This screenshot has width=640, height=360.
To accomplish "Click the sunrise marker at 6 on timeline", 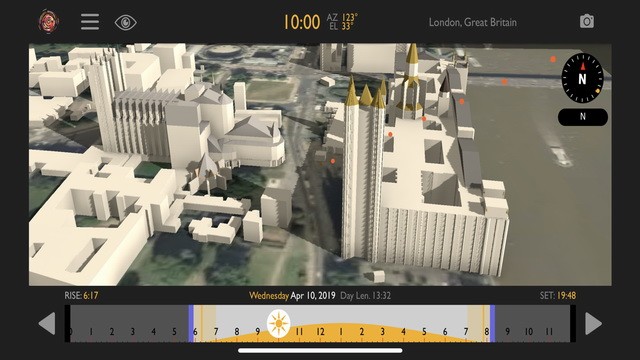I will [191, 323].
